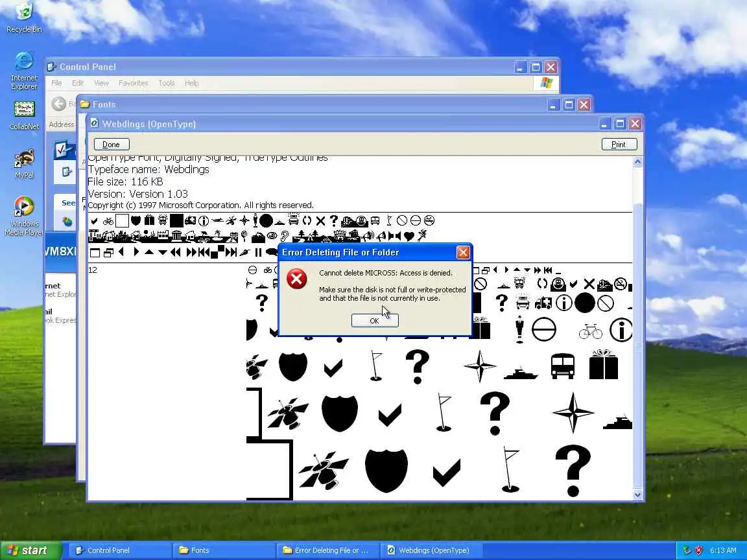Image resolution: width=747 pixels, height=560 pixels.
Task: Click the Webdings title bar font icon
Action: (94, 123)
